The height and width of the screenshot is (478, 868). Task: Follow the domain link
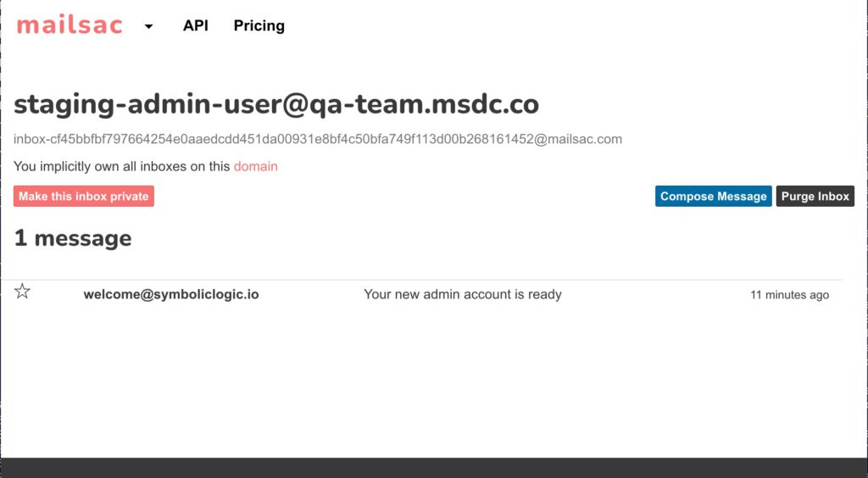click(x=256, y=166)
